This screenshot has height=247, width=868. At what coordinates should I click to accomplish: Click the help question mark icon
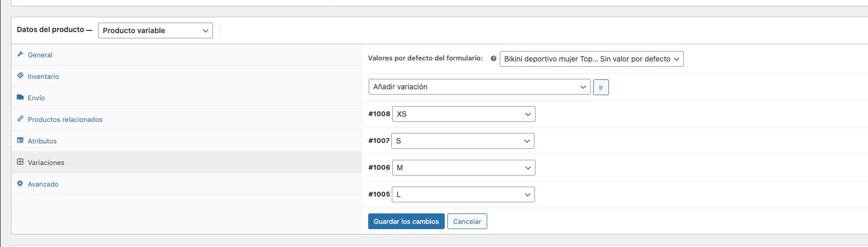pos(493,59)
